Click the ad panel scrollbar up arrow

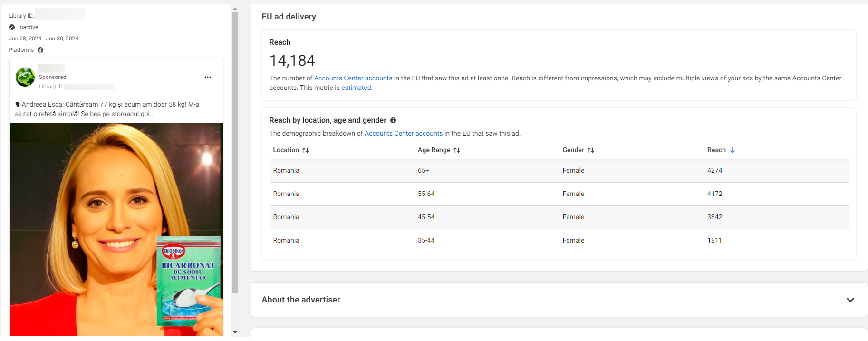[235, 9]
